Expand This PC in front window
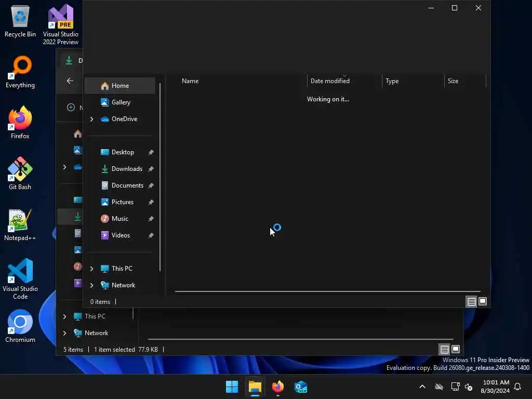The width and height of the screenshot is (532, 399). (x=91, y=269)
